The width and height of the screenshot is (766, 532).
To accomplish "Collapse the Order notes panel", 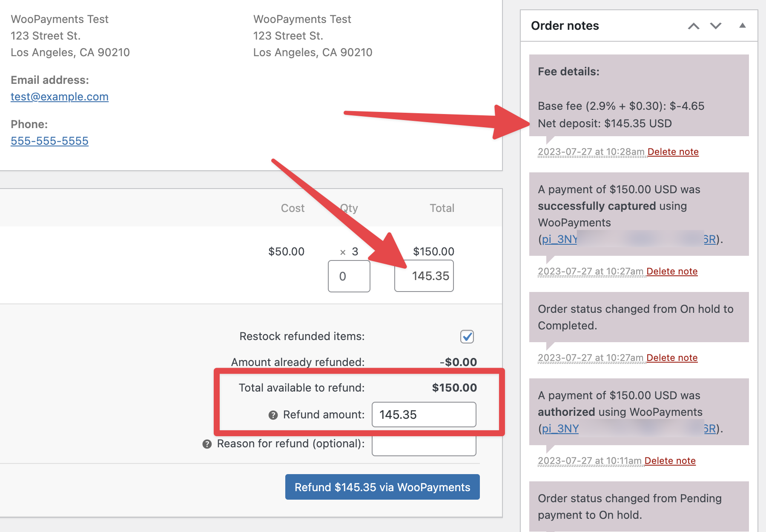I will (x=743, y=26).
